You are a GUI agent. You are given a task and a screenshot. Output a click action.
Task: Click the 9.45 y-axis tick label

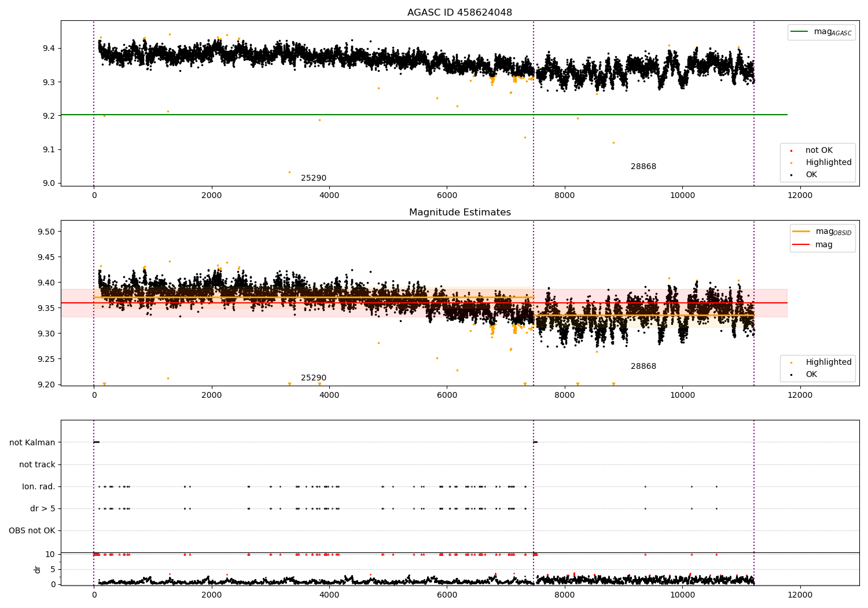coord(47,257)
